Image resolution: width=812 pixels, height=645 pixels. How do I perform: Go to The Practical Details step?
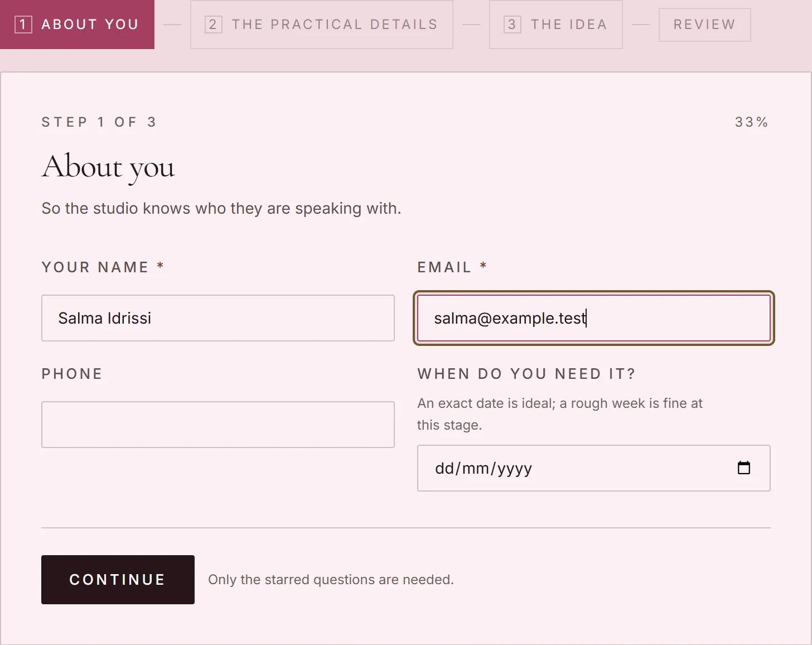(x=321, y=25)
